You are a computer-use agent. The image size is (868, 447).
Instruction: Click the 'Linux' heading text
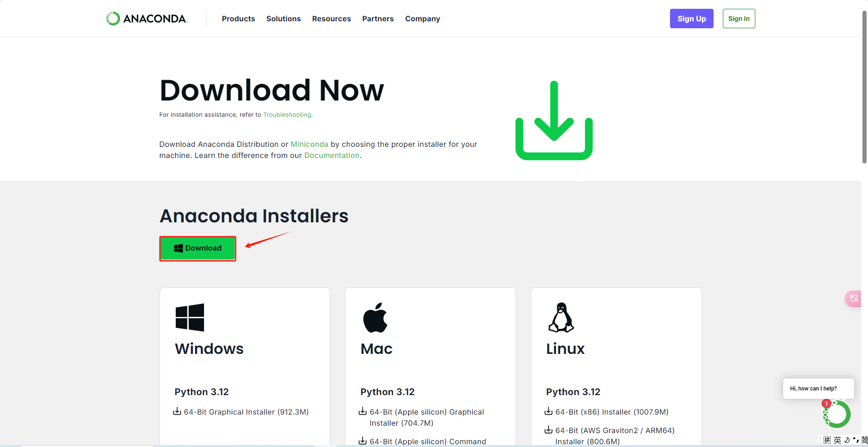click(x=565, y=349)
